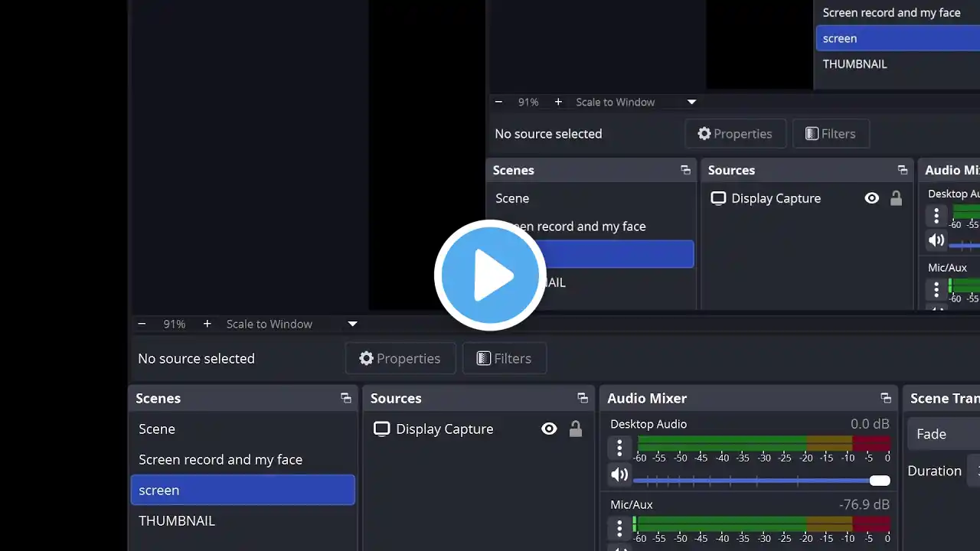Open Filters in the main OBS window
Screen dimensions: 980x551
pyautogui.click(x=505, y=358)
